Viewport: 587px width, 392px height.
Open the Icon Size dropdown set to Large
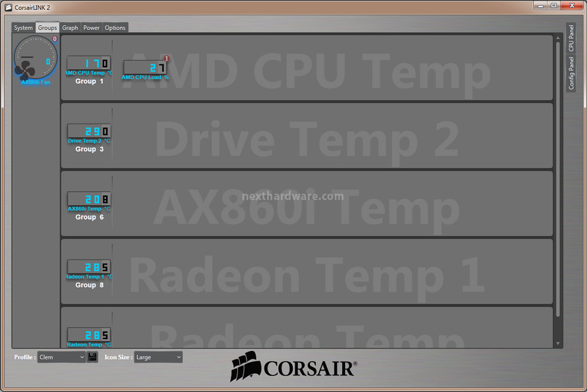[158, 357]
